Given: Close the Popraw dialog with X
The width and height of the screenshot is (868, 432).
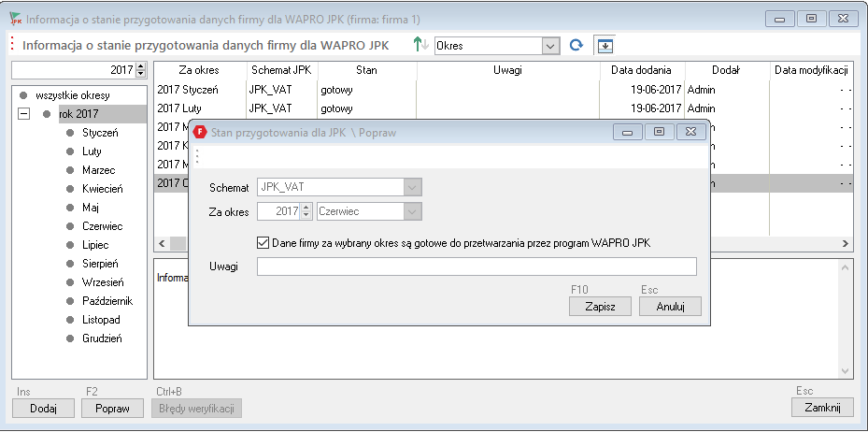Looking at the screenshot, I should 690,132.
